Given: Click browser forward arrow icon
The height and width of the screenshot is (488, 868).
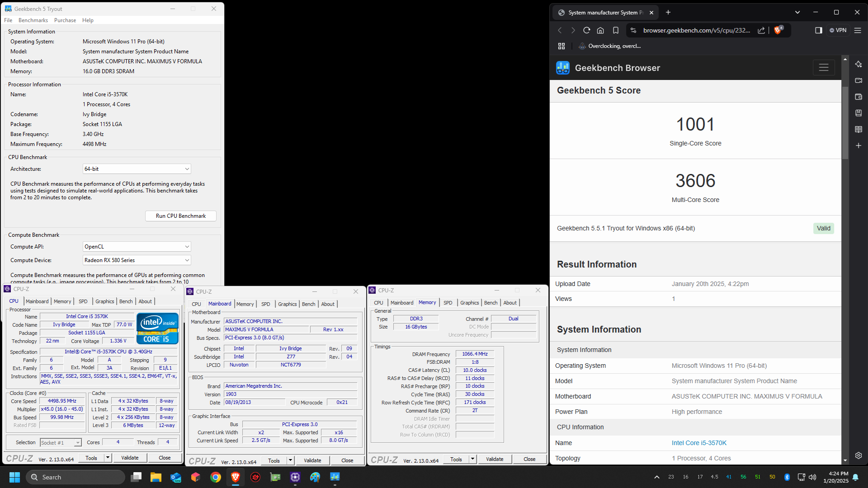Looking at the screenshot, I should 573,30.
